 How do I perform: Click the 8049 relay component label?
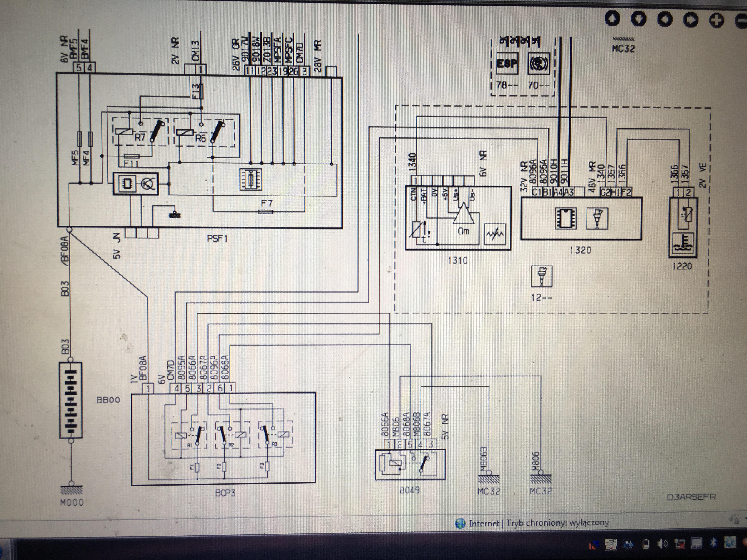click(x=409, y=490)
